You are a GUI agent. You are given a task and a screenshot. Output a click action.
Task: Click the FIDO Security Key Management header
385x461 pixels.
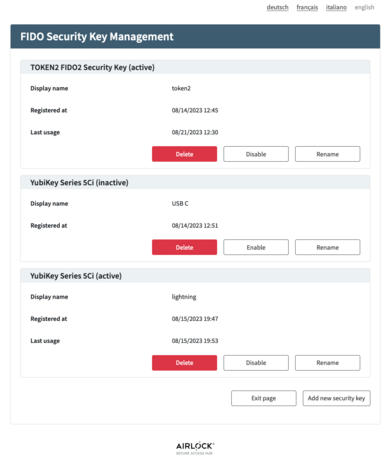pos(97,36)
